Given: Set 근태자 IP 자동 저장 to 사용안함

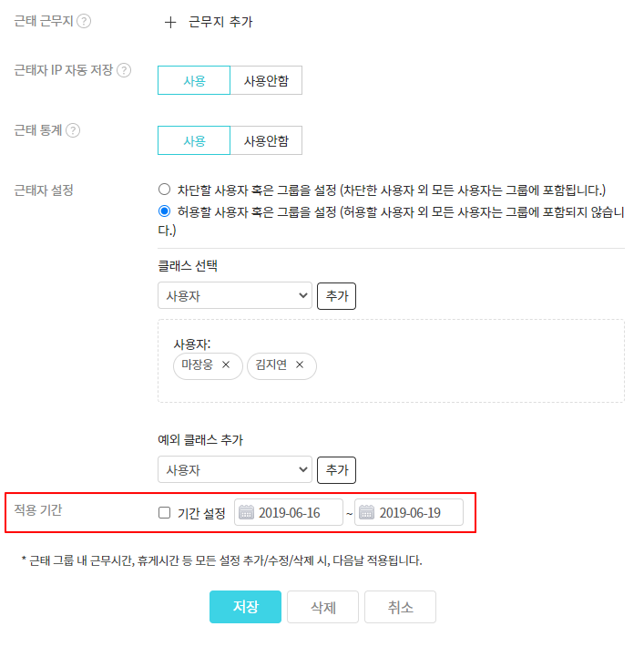Looking at the screenshot, I should (266, 80).
